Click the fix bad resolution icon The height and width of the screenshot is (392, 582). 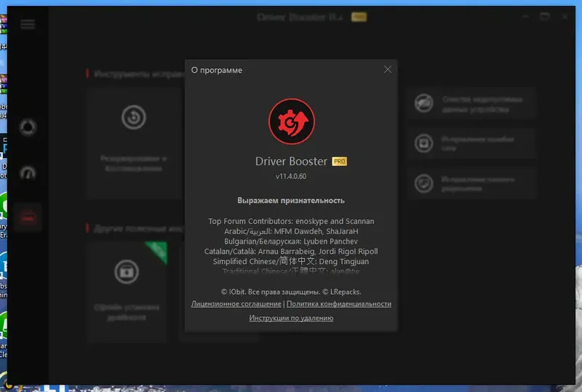pyautogui.click(x=424, y=183)
